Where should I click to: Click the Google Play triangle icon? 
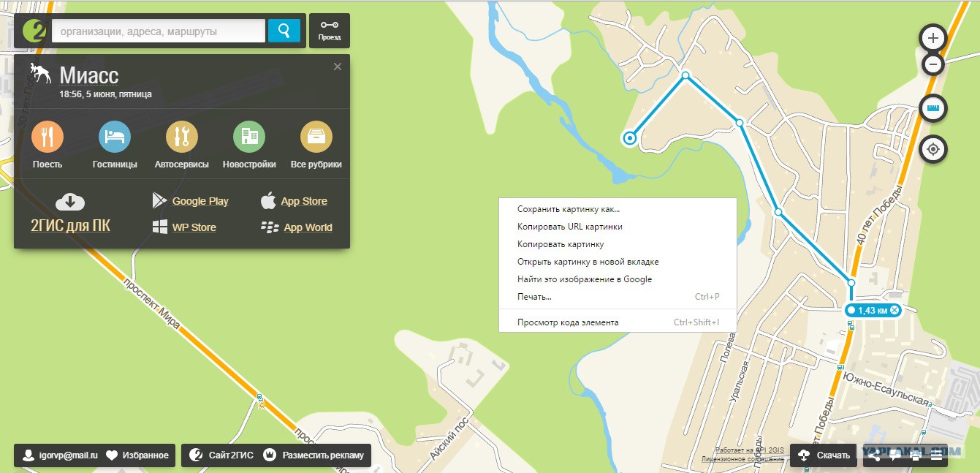click(x=159, y=200)
